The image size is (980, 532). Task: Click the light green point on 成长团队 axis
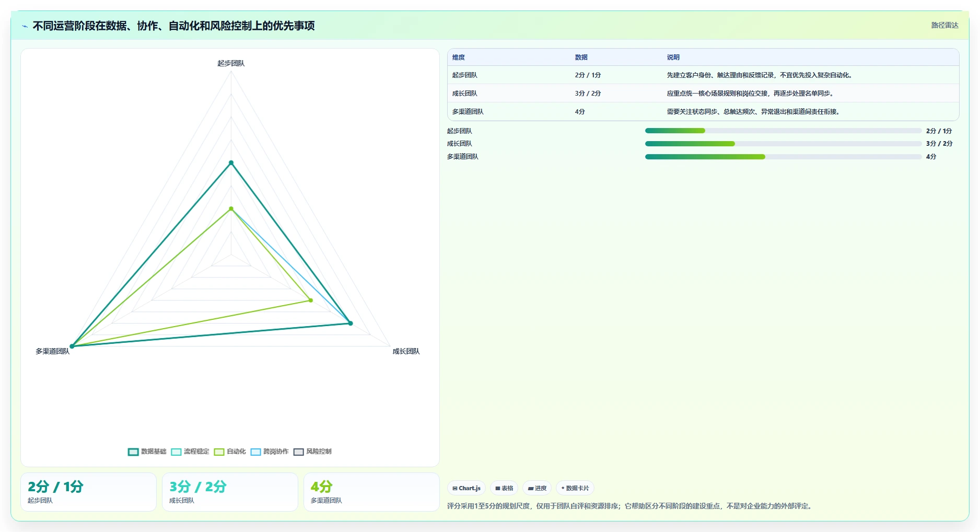point(311,300)
